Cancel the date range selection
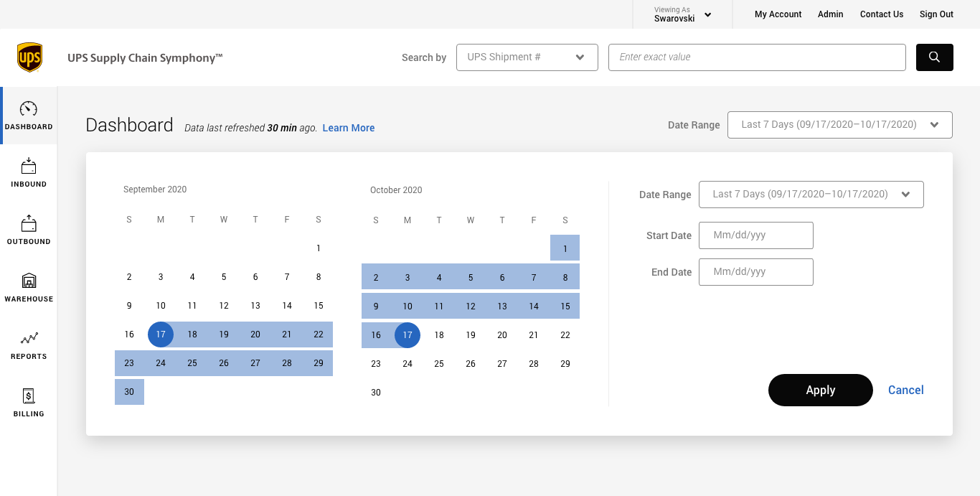The height and width of the screenshot is (496, 980). point(906,390)
